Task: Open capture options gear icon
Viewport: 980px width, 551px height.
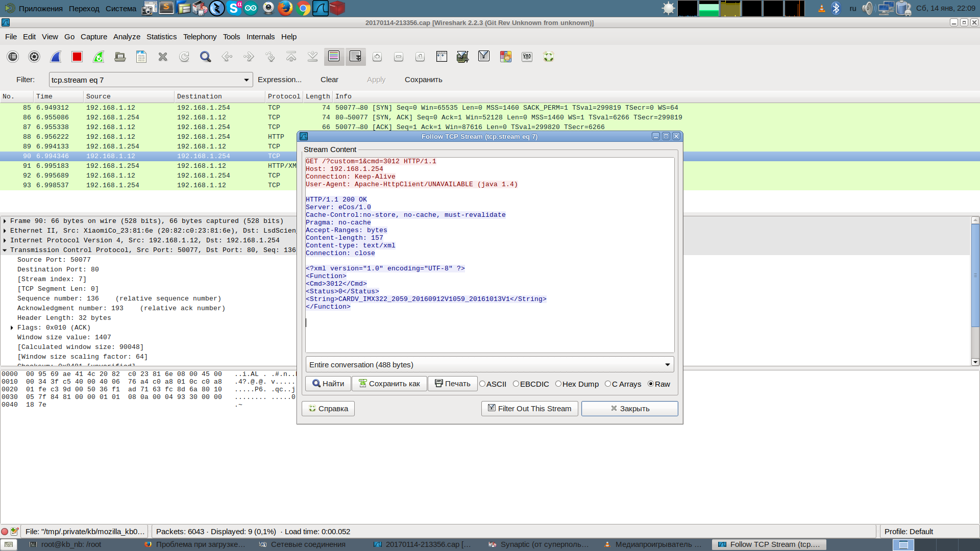Action: (34, 57)
